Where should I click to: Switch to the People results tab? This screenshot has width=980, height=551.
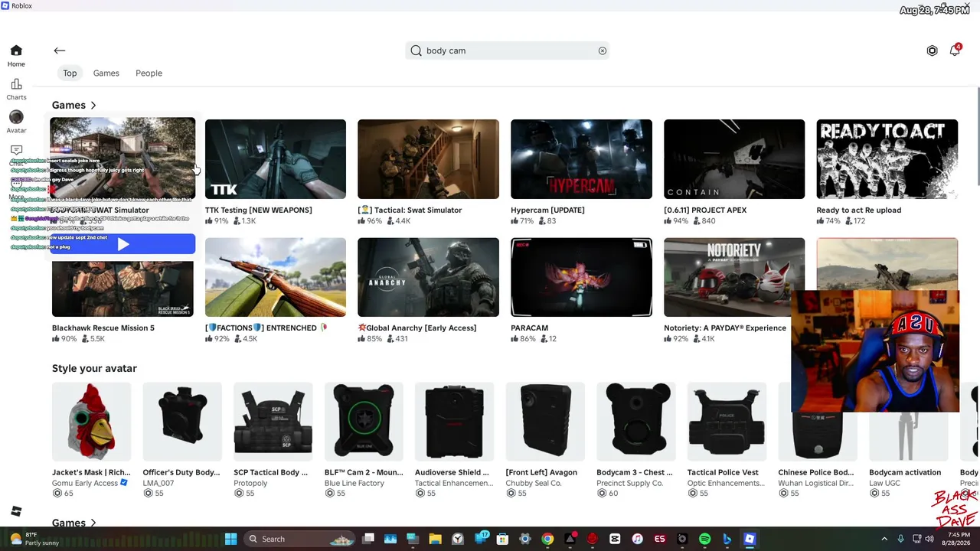click(149, 73)
